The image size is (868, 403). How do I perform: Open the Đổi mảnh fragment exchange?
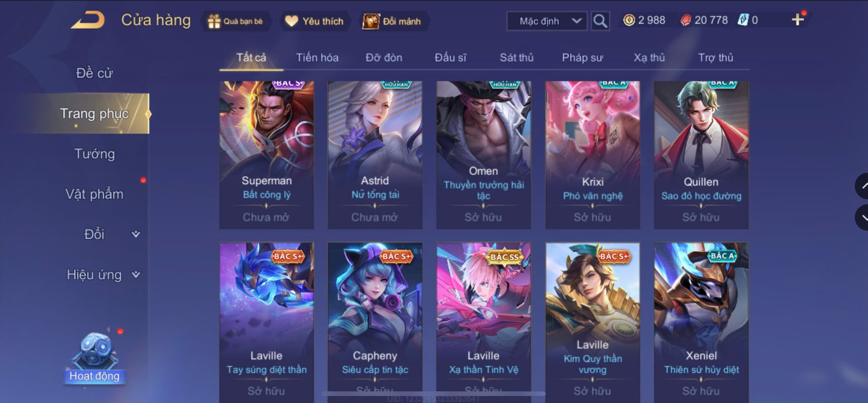(393, 21)
